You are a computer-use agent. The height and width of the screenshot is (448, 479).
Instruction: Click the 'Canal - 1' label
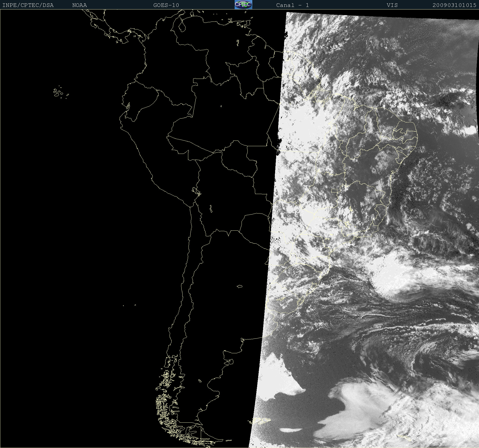293,5
